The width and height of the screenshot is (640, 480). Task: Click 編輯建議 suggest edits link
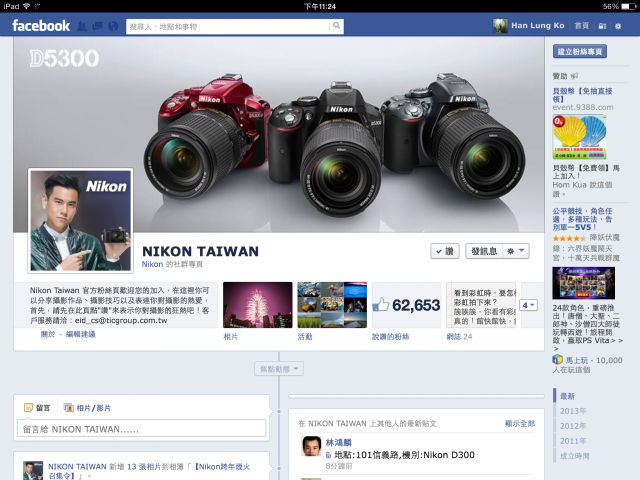coord(80,334)
